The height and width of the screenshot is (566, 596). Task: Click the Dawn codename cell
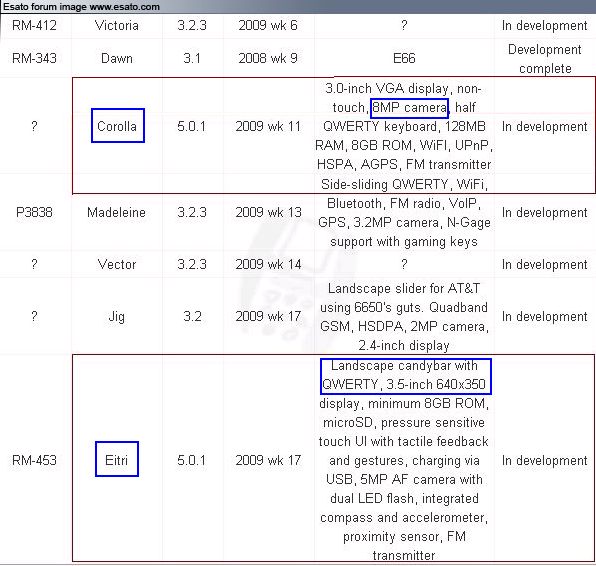coord(117,58)
